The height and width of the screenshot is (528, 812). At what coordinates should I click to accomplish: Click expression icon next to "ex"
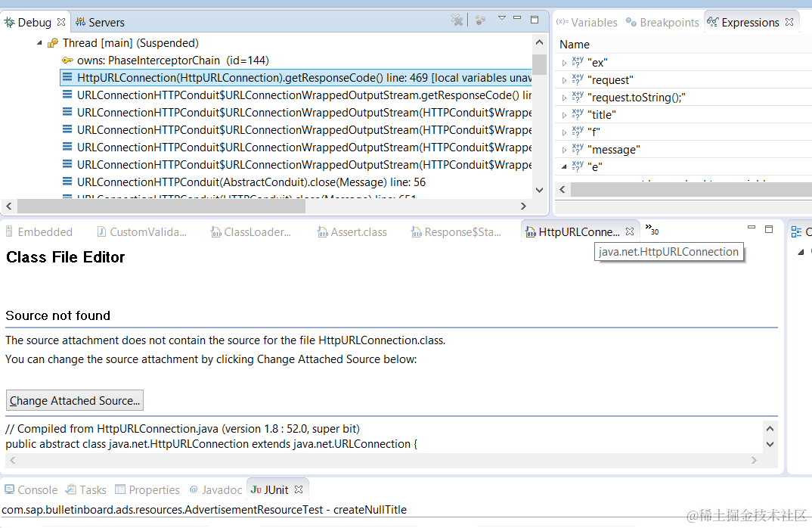click(578, 62)
